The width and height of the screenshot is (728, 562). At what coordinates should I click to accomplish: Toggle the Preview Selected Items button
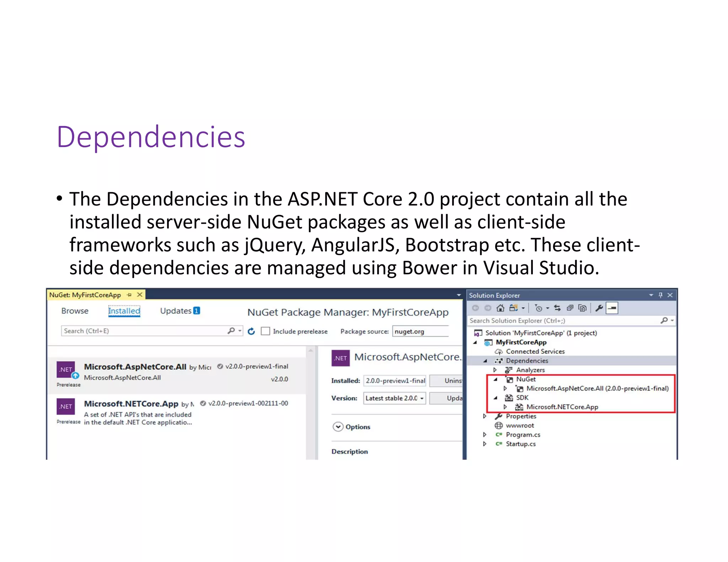(x=612, y=308)
